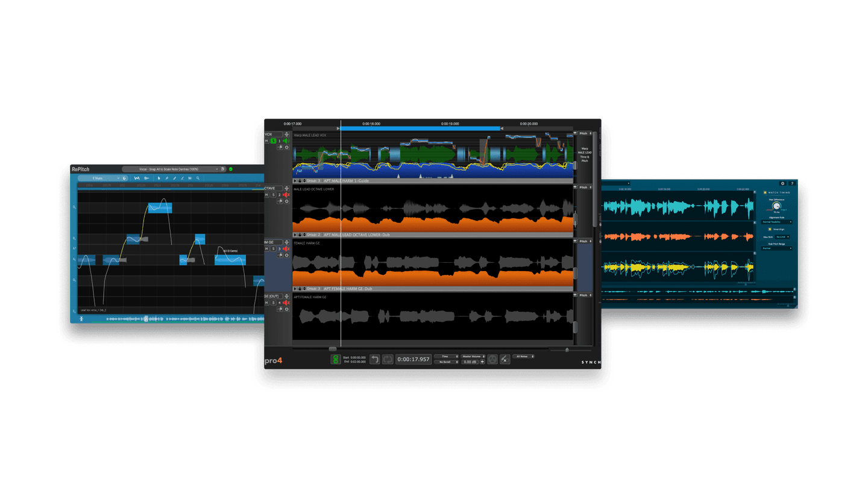
Task: Toggle the waveform view icon in RePitch toolbar
Action: click(x=146, y=178)
